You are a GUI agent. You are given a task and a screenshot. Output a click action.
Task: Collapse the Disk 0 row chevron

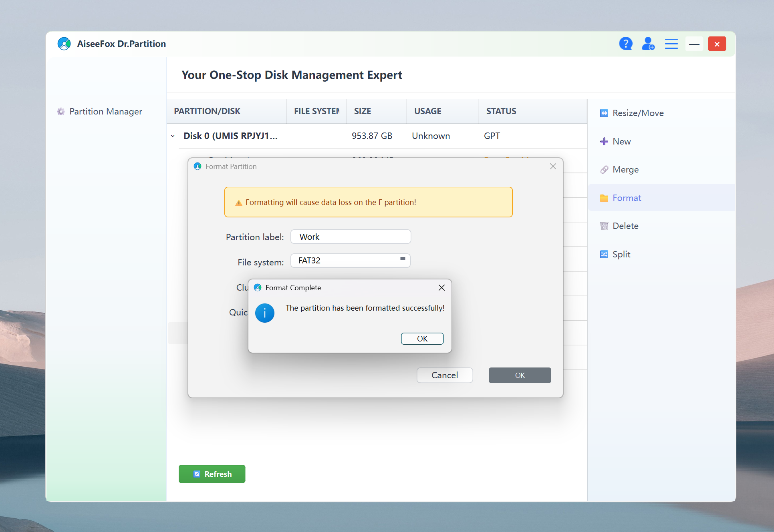tap(173, 136)
